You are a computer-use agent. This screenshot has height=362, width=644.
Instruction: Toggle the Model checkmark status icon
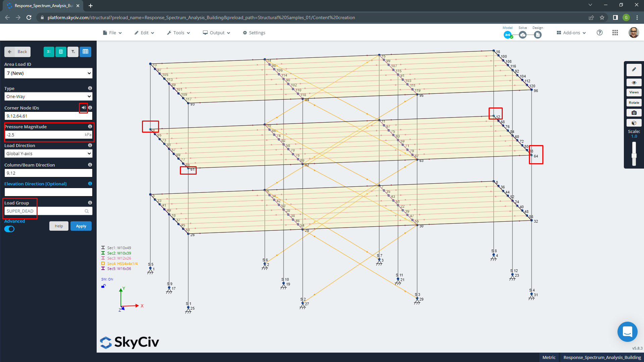click(508, 35)
